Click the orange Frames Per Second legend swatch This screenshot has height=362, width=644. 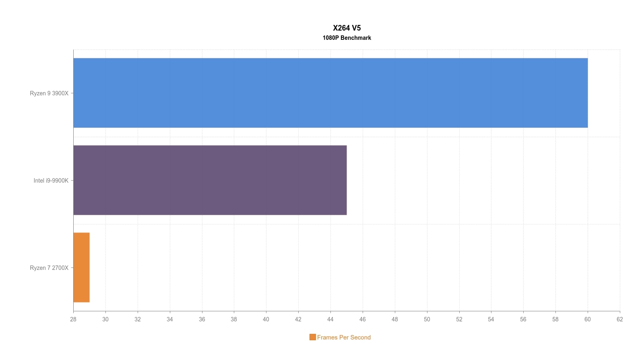312,337
